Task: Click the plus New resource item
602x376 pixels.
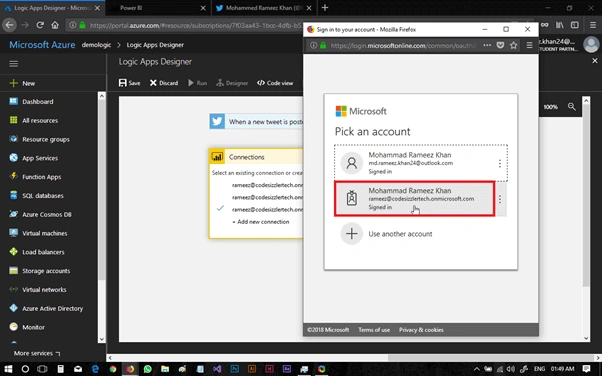Action: (x=22, y=83)
